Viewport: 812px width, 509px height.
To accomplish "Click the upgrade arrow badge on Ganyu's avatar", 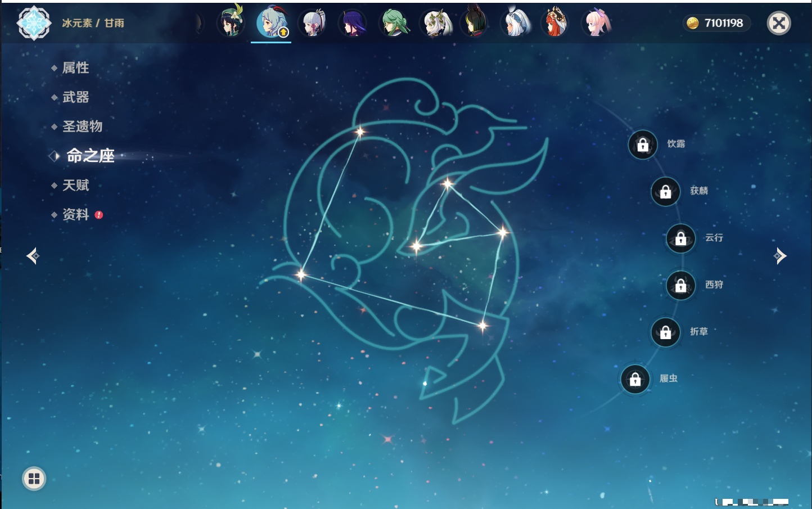I will click(x=283, y=32).
